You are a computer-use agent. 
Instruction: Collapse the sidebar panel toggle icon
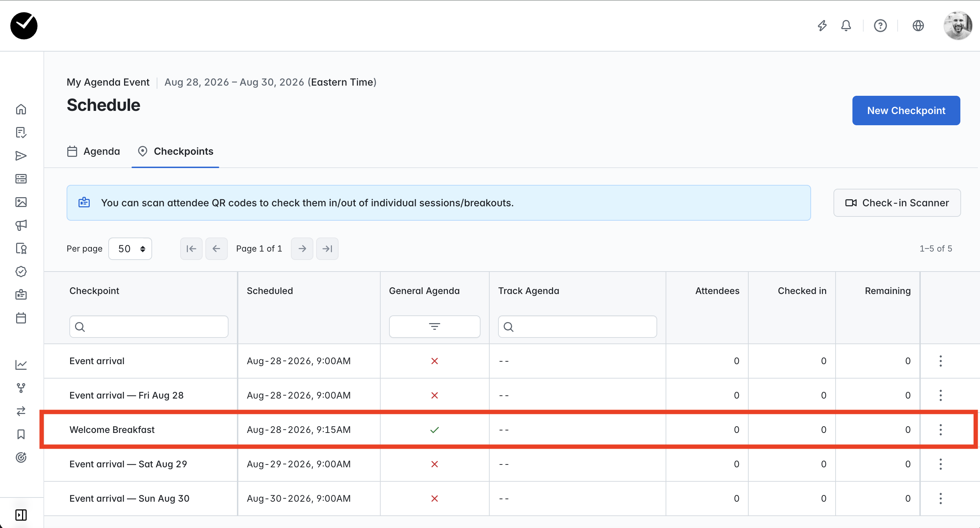[x=21, y=515]
